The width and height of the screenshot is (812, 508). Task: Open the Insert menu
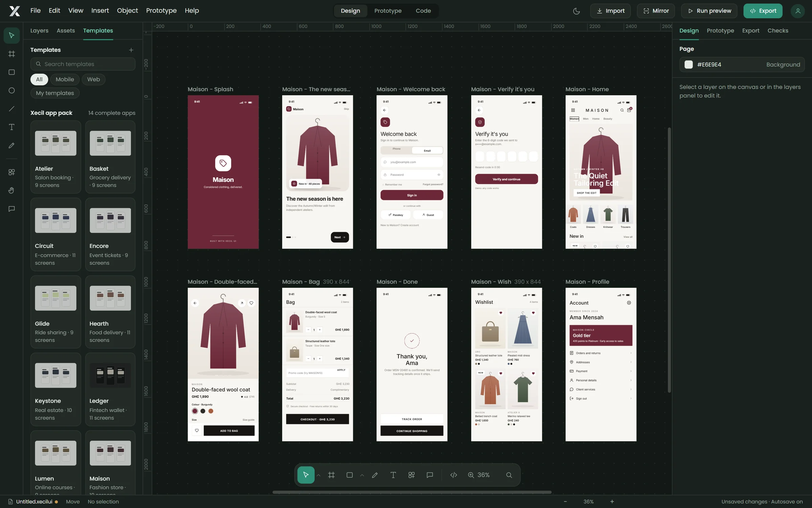pos(100,10)
